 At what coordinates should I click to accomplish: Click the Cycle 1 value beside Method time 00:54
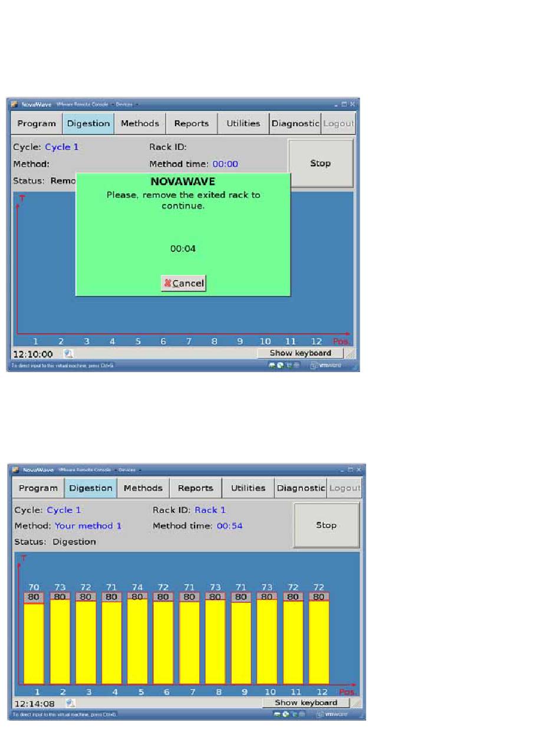[64, 510]
